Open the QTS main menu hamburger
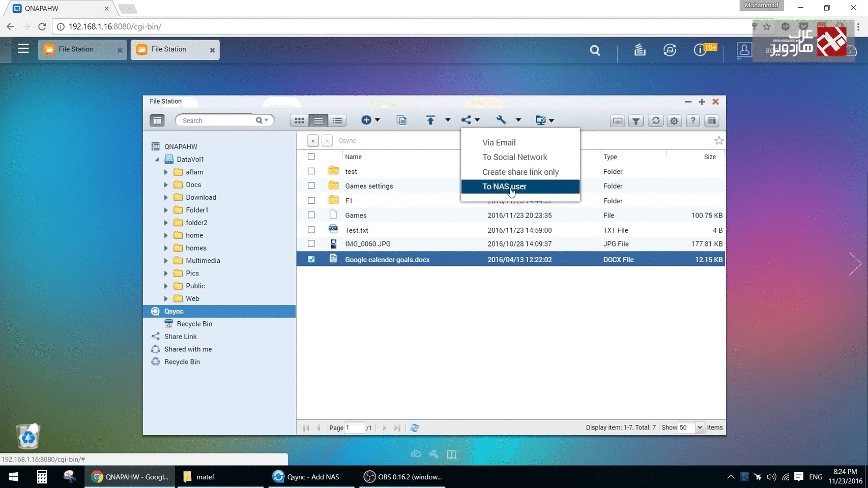868x488 pixels. (x=23, y=49)
